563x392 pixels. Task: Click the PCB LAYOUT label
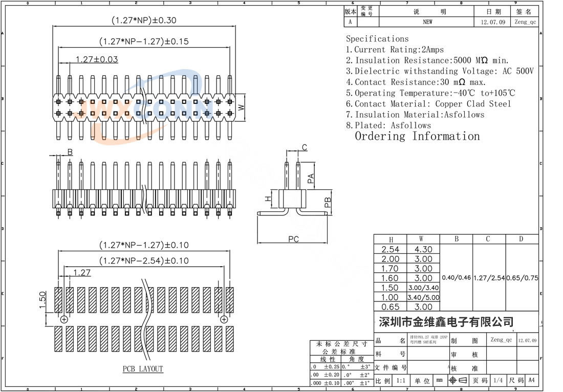coord(142,369)
